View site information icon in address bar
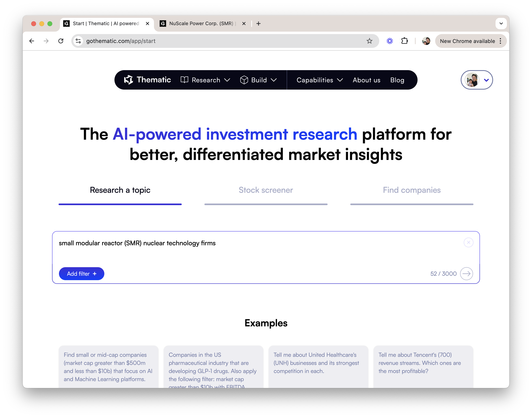 click(x=78, y=41)
